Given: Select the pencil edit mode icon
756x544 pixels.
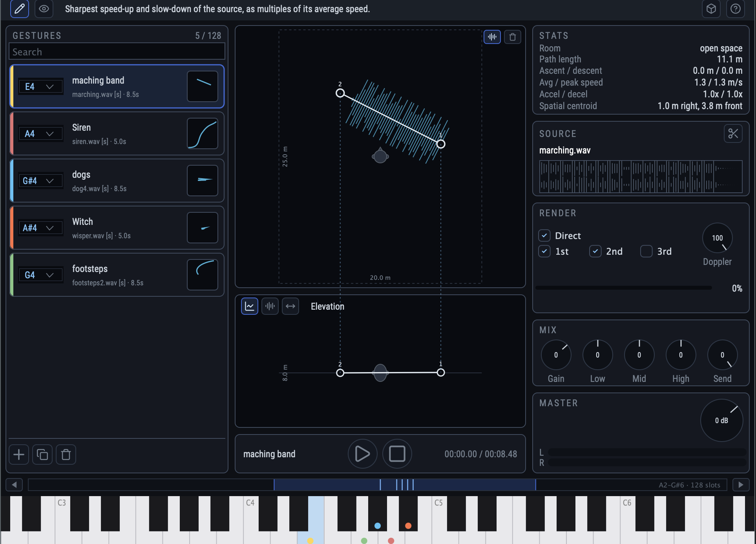Looking at the screenshot, I should click(x=19, y=9).
